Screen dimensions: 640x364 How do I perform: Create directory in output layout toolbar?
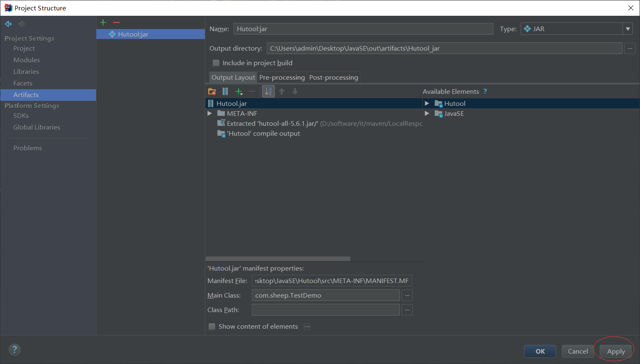click(x=212, y=91)
